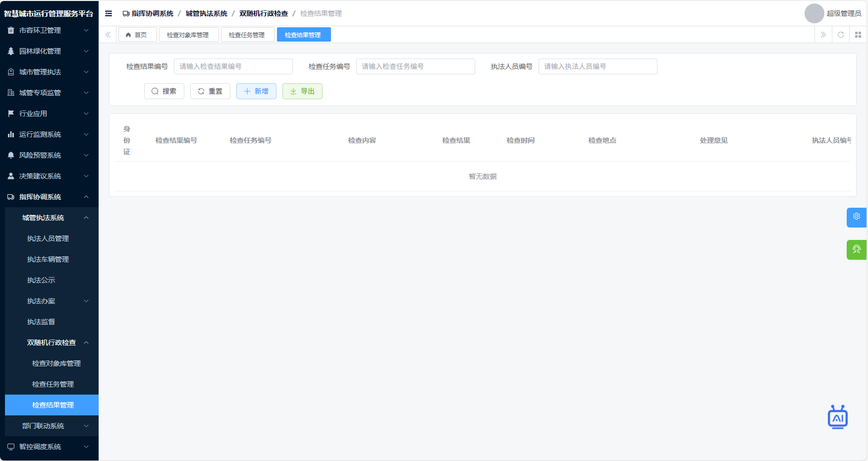The height and width of the screenshot is (461, 868).
Task: Click the 检查时间 column header
Action: [521, 140]
